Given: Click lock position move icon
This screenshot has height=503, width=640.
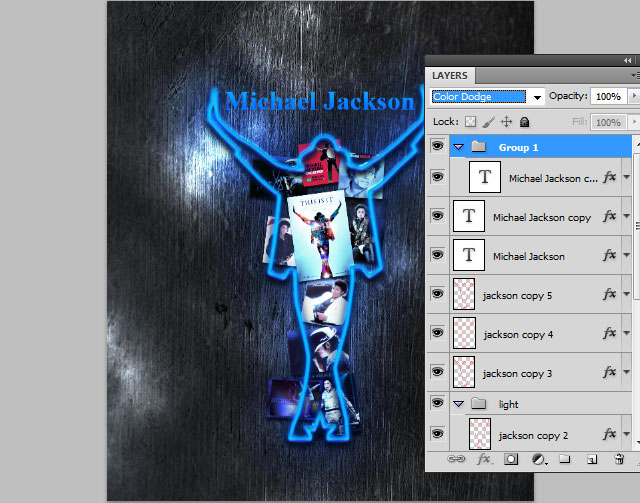Looking at the screenshot, I should pos(507,122).
